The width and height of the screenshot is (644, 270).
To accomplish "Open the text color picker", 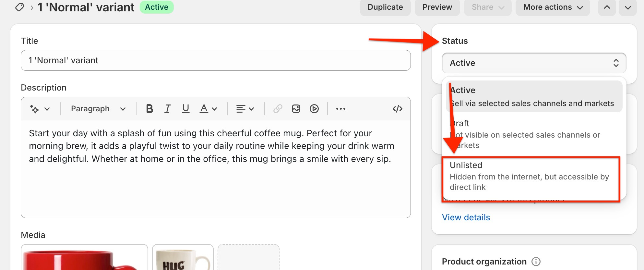I will coord(208,109).
